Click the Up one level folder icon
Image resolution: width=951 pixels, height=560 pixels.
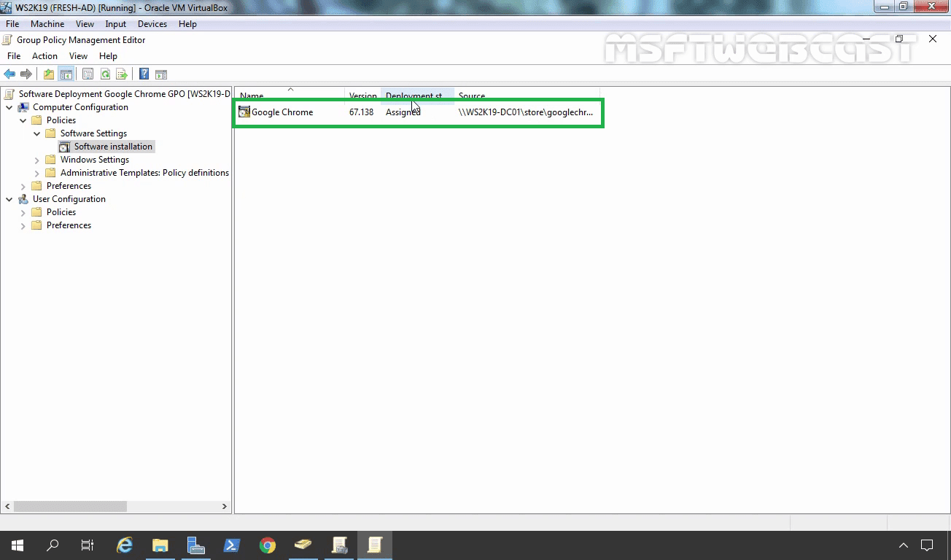point(49,74)
